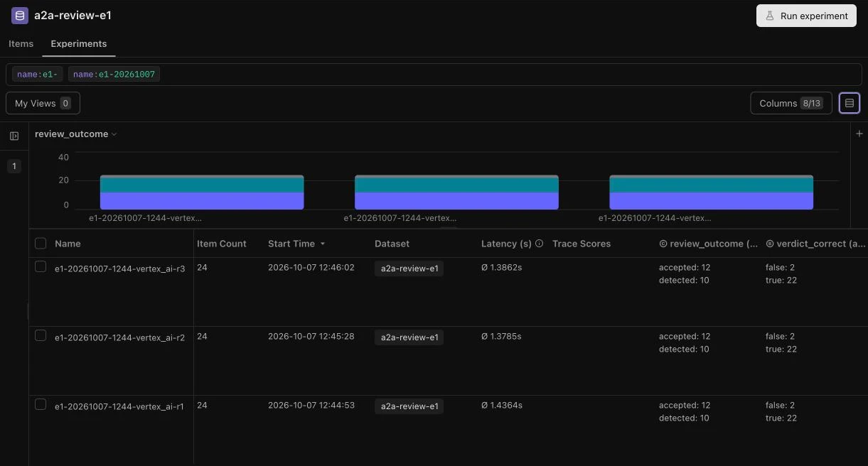
Task: Switch to the Items tab
Action: (21, 43)
